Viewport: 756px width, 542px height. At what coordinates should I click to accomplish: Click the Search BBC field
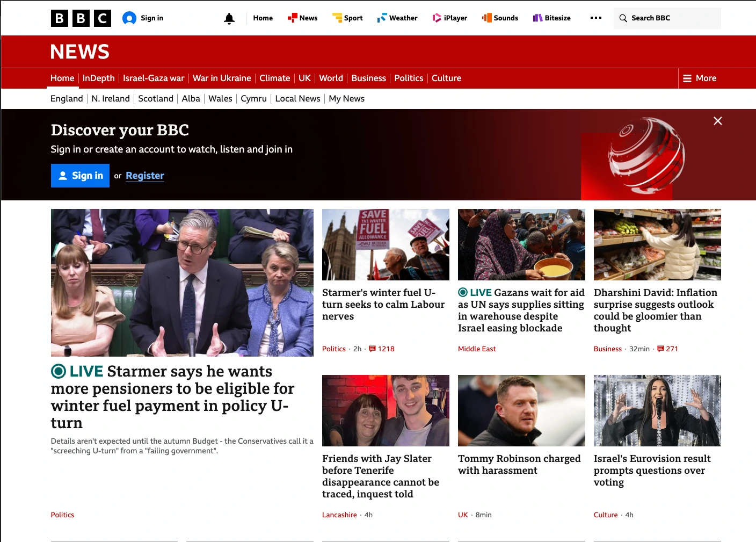coord(667,18)
